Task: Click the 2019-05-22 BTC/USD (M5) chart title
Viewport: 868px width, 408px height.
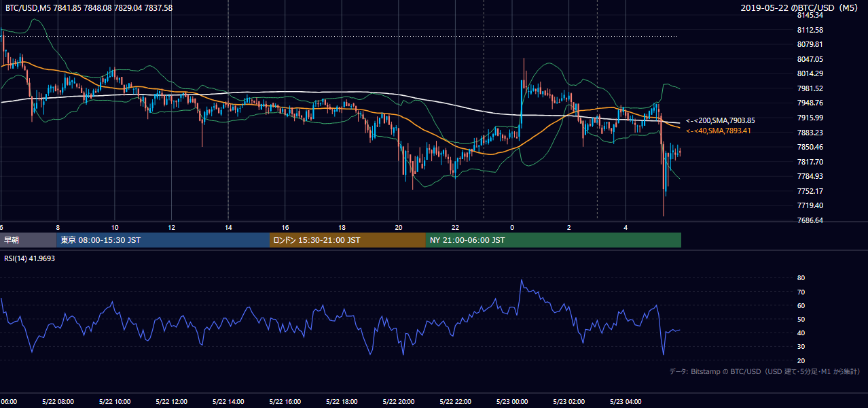Action: coord(800,7)
